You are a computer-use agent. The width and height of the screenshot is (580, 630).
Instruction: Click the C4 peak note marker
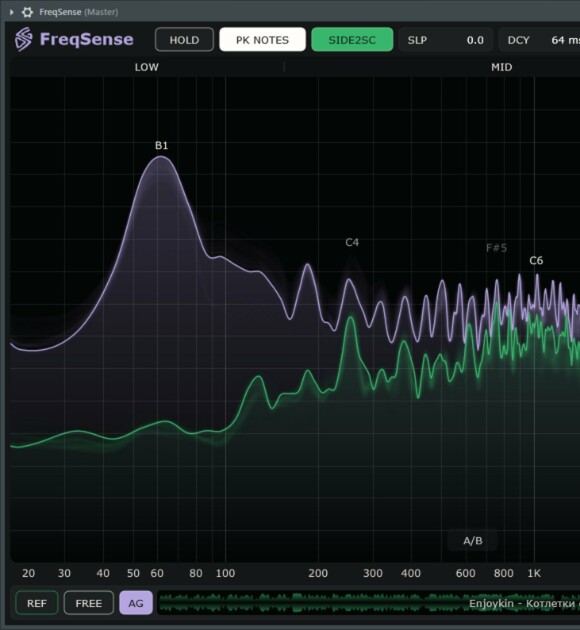352,242
